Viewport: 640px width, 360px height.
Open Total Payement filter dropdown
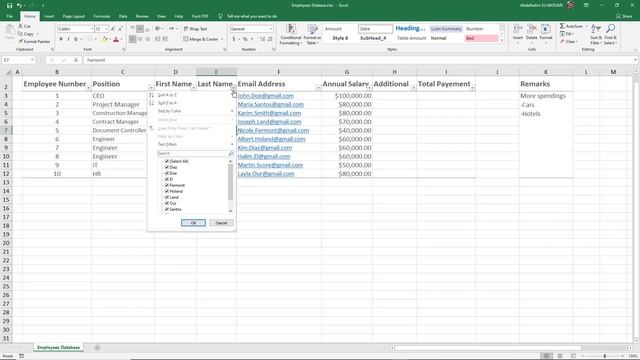[x=473, y=88]
